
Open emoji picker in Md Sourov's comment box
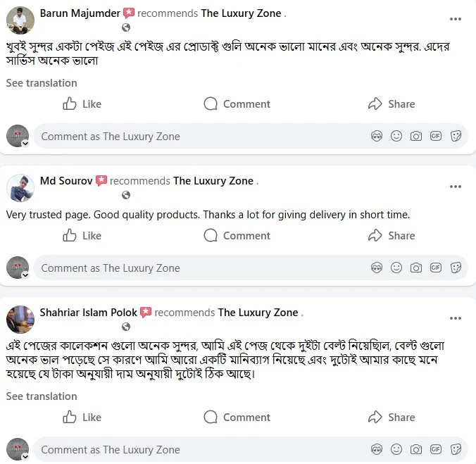click(396, 268)
